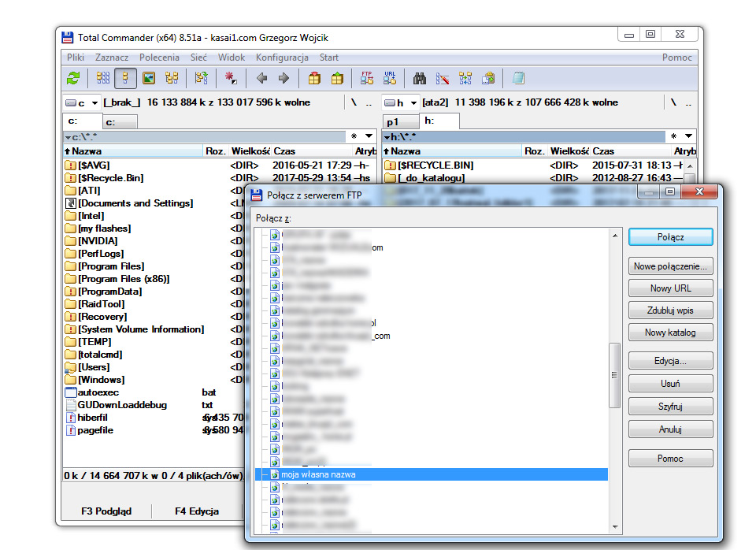Click the F4 Edycja button

coord(197,511)
